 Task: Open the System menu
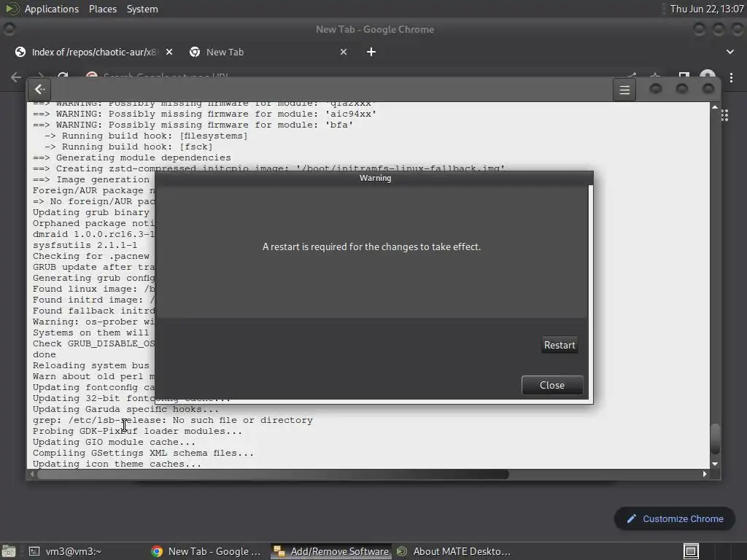click(142, 9)
